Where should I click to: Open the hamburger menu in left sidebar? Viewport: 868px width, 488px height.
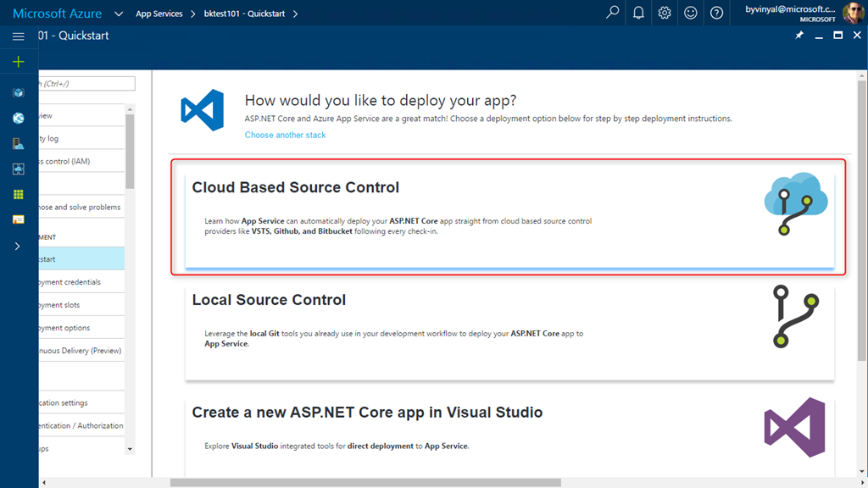[18, 36]
